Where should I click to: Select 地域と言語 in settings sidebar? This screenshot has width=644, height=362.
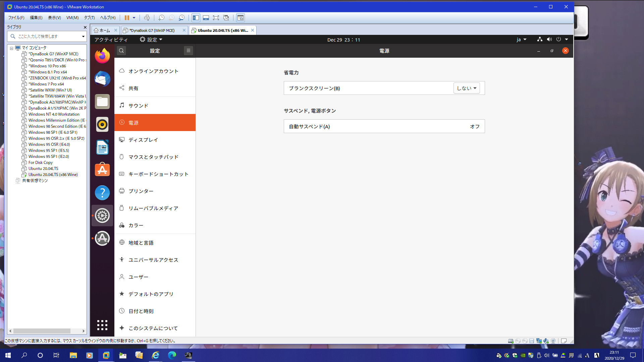(155, 243)
